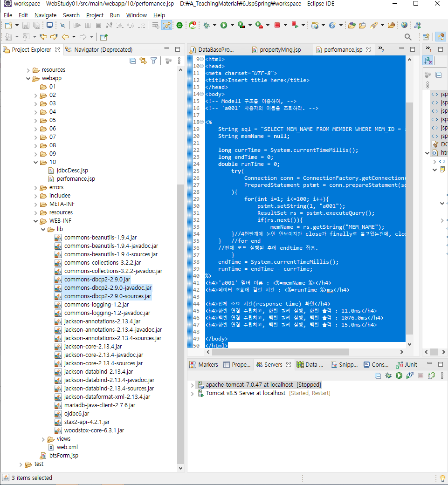
Task: Minimize the Servers panel
Action: 430,364
